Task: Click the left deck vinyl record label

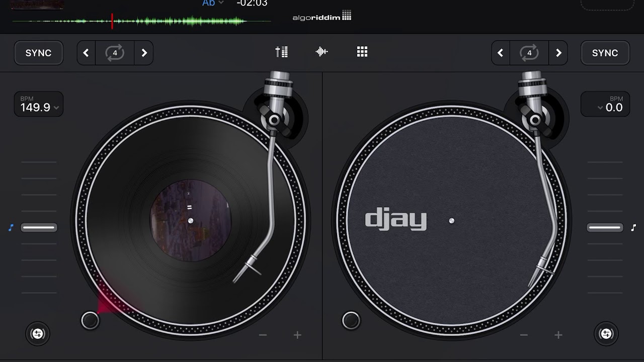Action: [x=190, y=221]
